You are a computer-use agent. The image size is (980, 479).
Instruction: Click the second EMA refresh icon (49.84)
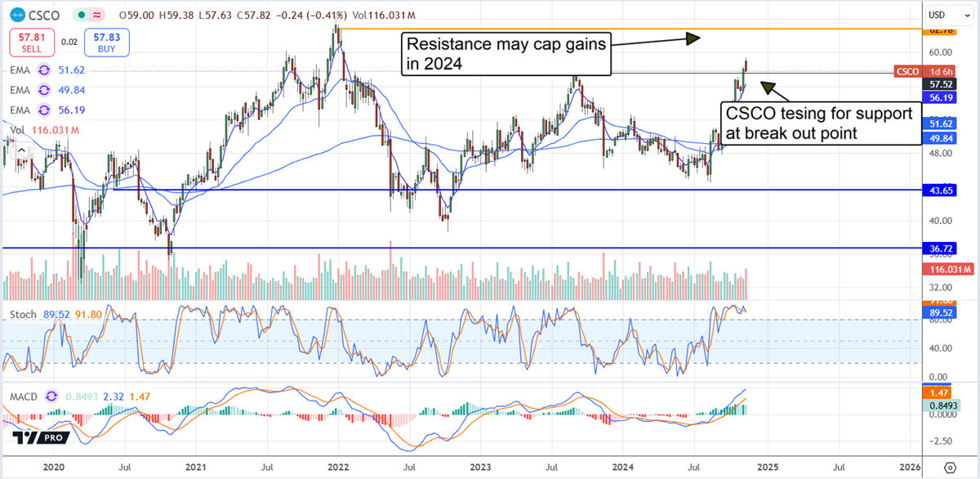45,91
